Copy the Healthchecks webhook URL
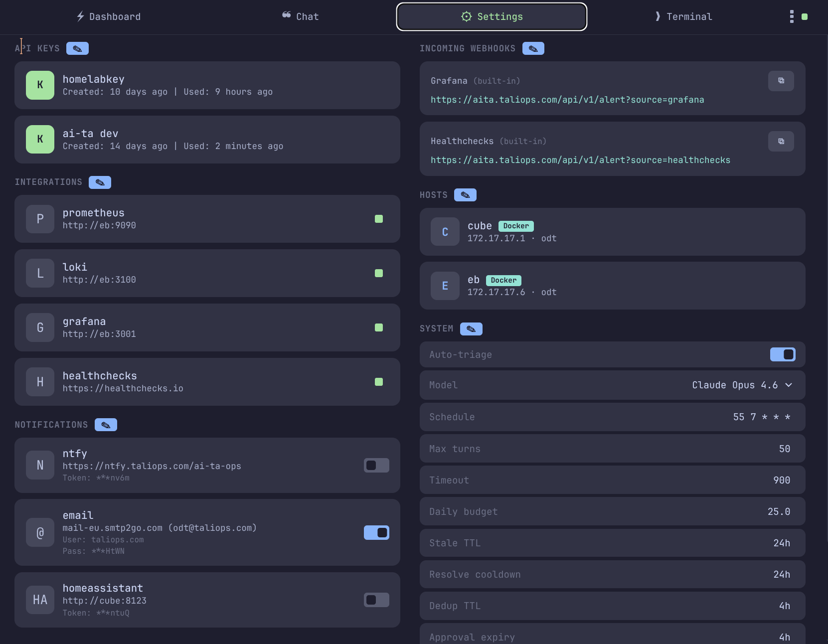Viewport: 828px width, 644px height. (x=781, y=141)
